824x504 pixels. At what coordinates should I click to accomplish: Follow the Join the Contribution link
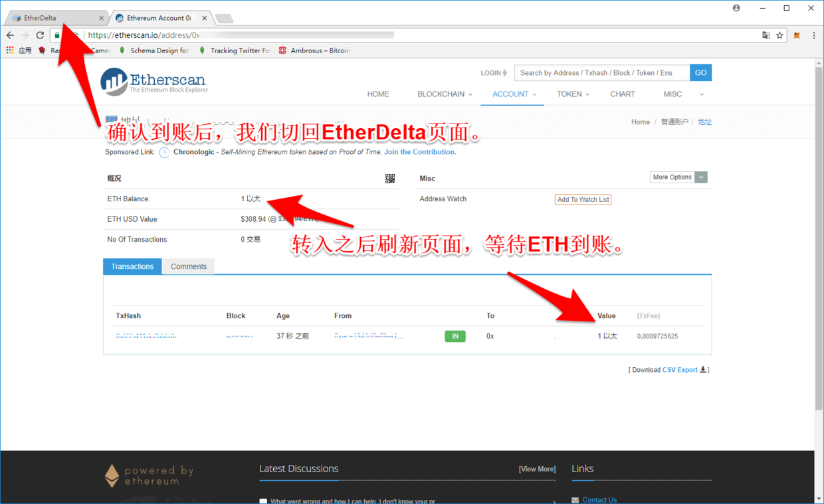coord(420,152)
